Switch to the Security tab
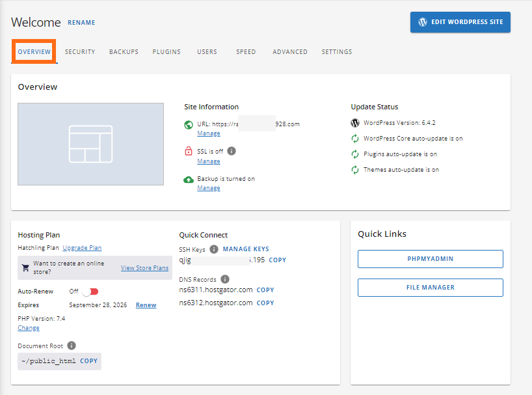Viewport: 532px width, 395px height. click(79, 51)
